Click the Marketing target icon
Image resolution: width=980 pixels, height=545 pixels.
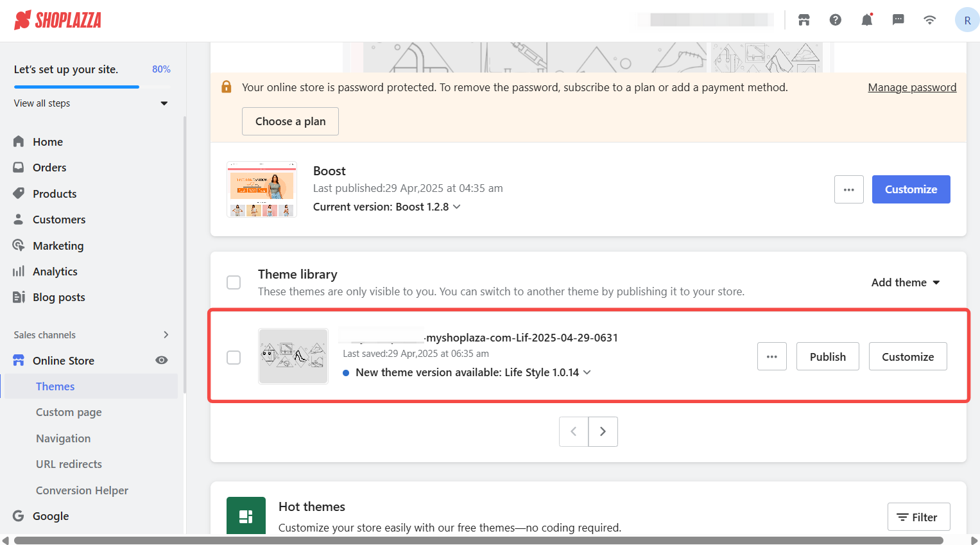point(19,245)
